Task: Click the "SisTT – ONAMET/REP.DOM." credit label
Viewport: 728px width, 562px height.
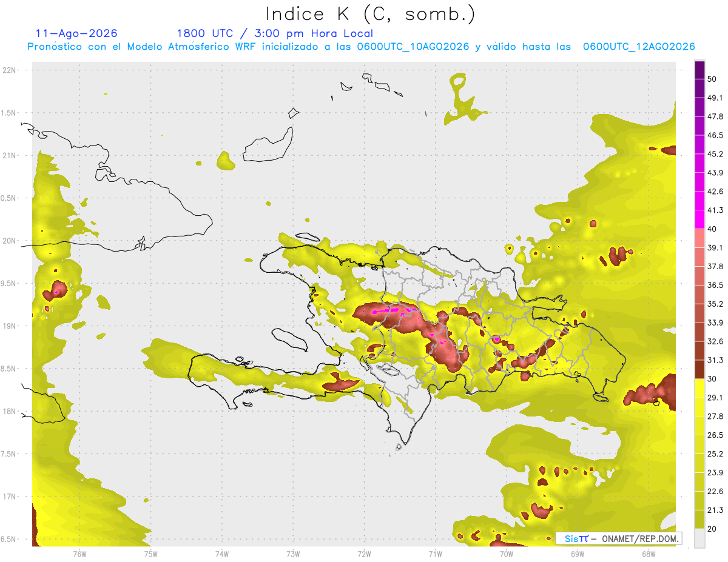Action: coord(619,538)
